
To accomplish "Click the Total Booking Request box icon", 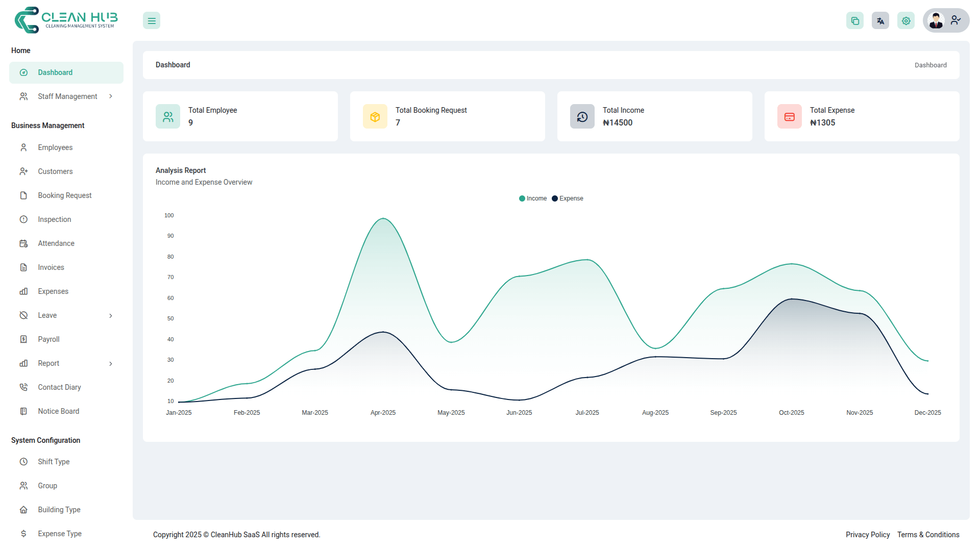I will [x=375, y=117].
